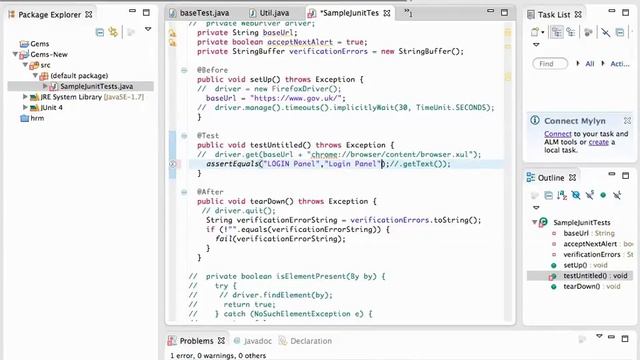
Task: Toggle Scheduled presentation in Task List
Action: [x=571, y=32]
